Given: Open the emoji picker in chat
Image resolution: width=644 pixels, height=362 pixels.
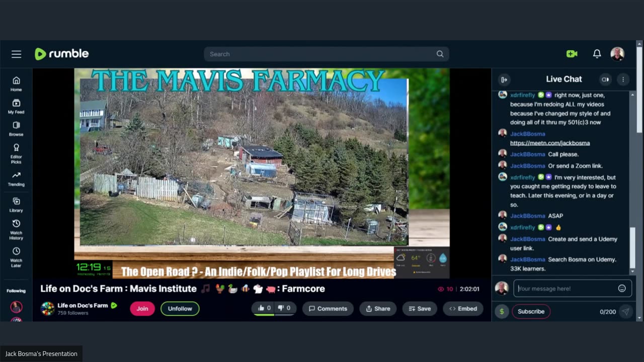Looking at the screenshot, I should click(622, 288).
